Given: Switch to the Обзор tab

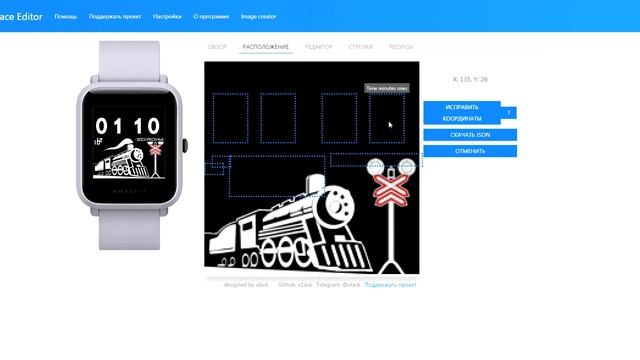Looking at the screenshot, I should coord(217,47).
